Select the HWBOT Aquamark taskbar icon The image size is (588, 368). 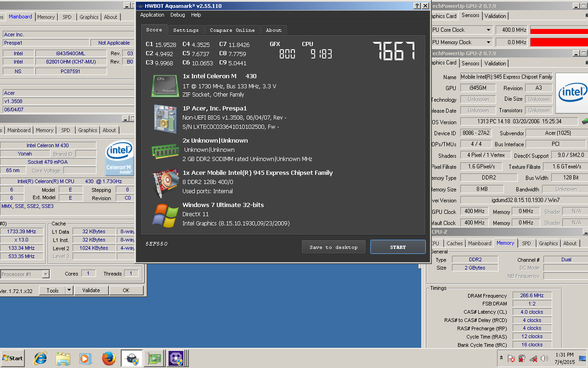point(131,358)
